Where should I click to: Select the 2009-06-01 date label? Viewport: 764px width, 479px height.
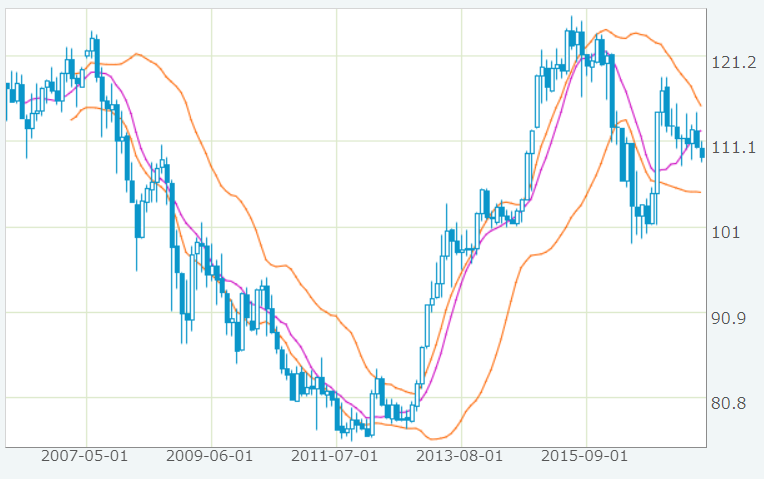(210, 456)
